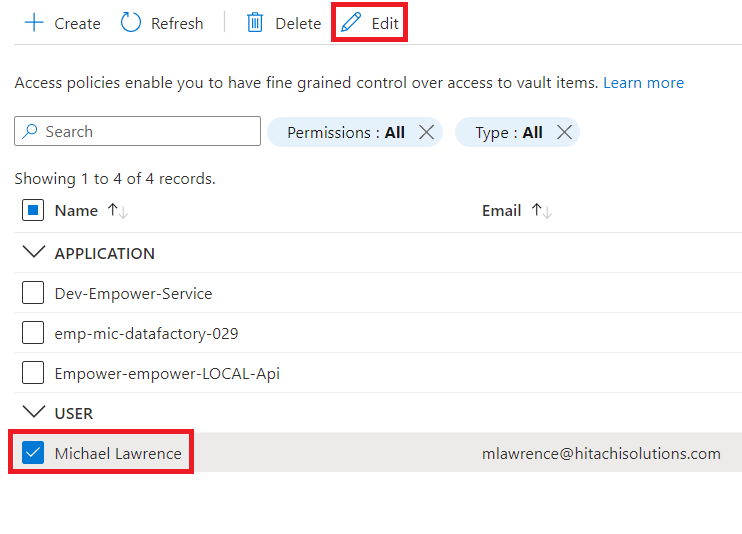The image size is (742, 534).
Task: Click the Refresh circular arrow icon
Action: point(131,23)
